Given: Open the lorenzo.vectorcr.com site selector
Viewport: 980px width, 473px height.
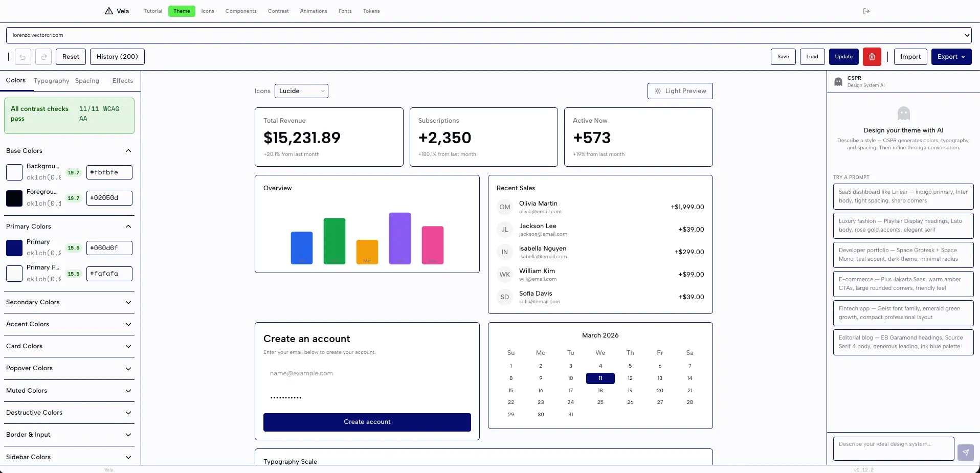Looking at the screenshot, I should click(x=488, y=35).
